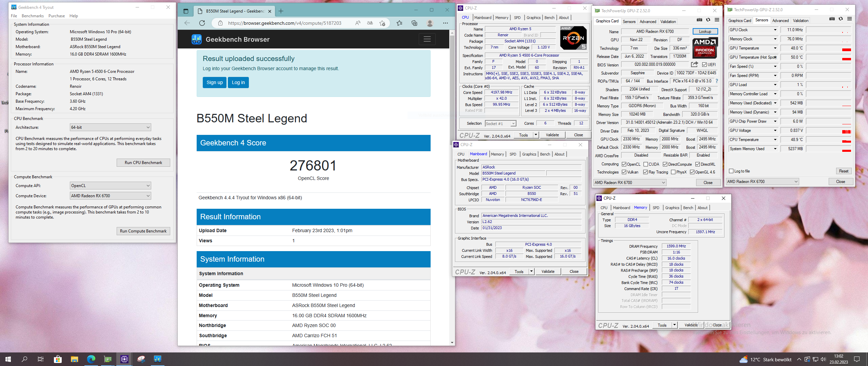This screenshot has height=366, width=868.
Task: Open the browser favorites list icon
Action: pyautogui.click(x=399, y=23)
